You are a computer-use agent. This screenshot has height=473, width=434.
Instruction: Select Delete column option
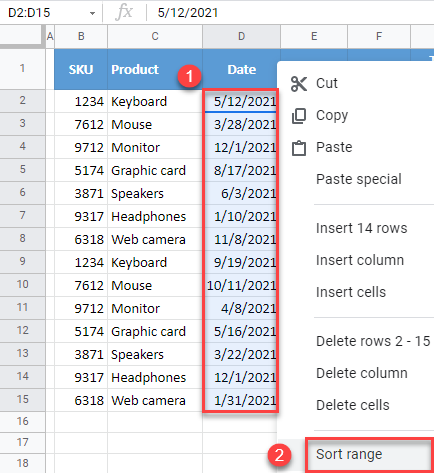coord(362,373)
